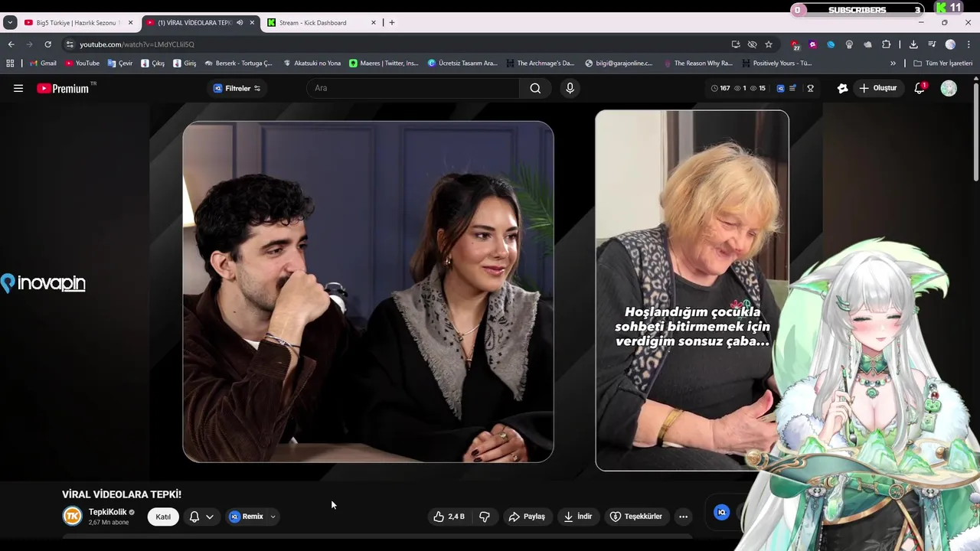
Task: Open the YouTube bookmark
Action: click(82, 64)
